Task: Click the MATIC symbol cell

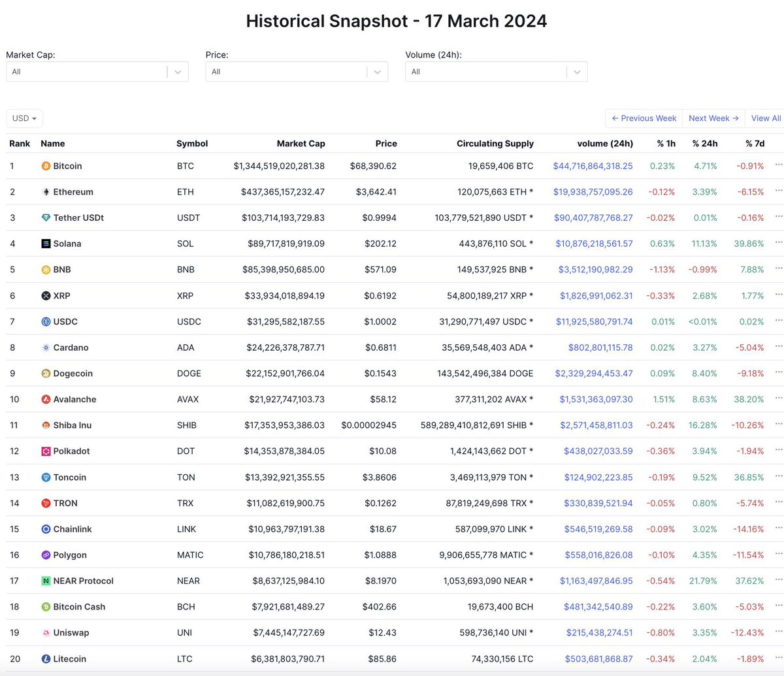Action: (x=190, y=555)
